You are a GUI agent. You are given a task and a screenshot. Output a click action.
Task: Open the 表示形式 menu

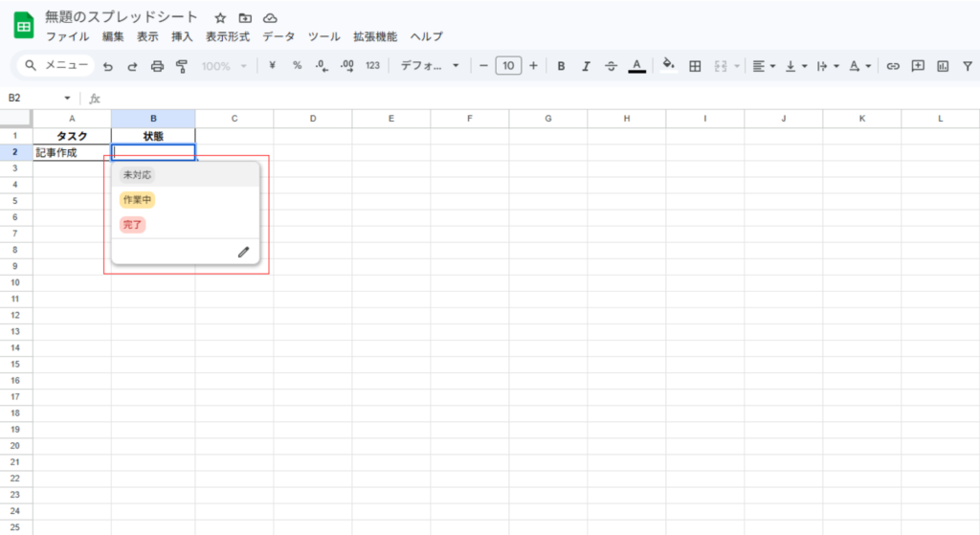point(228,36)
